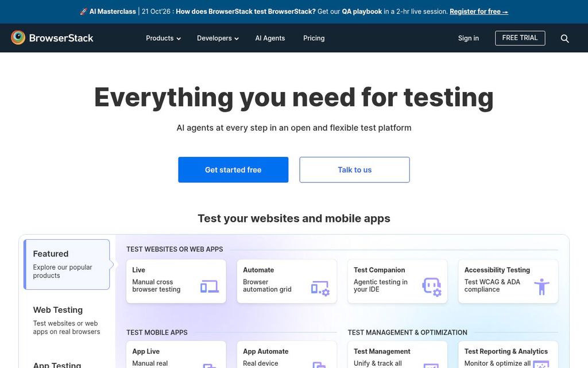This screenshot has height=368, width=588.
Task: Follow the Register for free link
Action: pos(479,11)
